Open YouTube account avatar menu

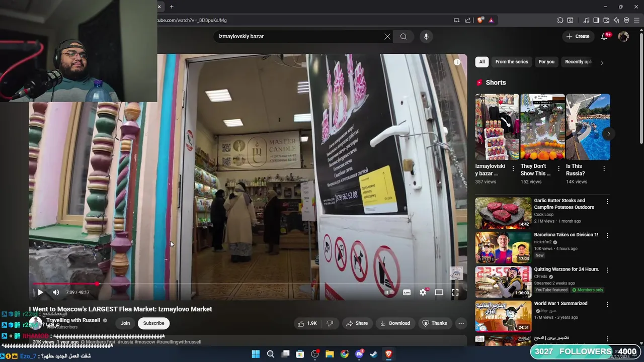click(623, 36)
